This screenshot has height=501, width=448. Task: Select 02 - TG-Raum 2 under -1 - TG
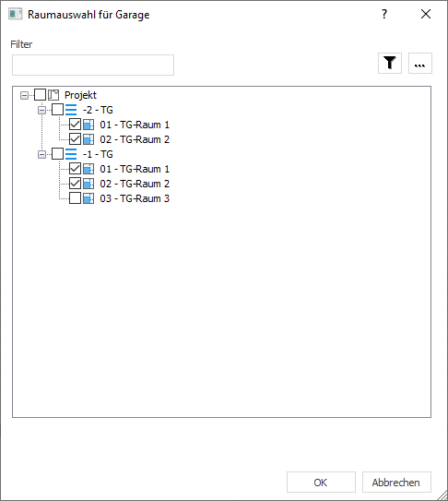point(135,184)
